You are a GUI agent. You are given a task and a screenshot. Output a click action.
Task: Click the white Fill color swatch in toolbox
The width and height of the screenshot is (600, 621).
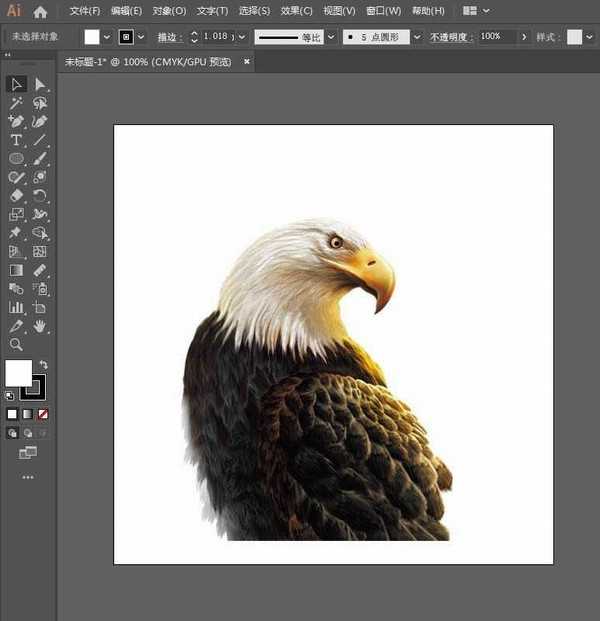point(18,373)
